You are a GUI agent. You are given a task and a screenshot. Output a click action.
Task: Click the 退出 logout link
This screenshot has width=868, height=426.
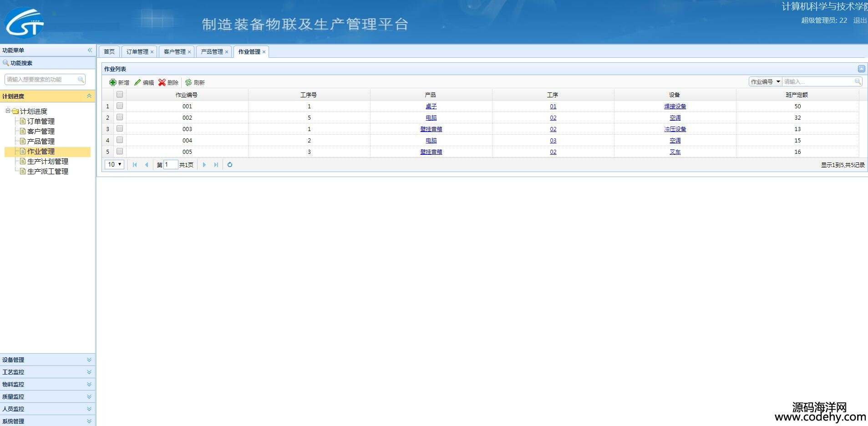(x=859, y=20)
